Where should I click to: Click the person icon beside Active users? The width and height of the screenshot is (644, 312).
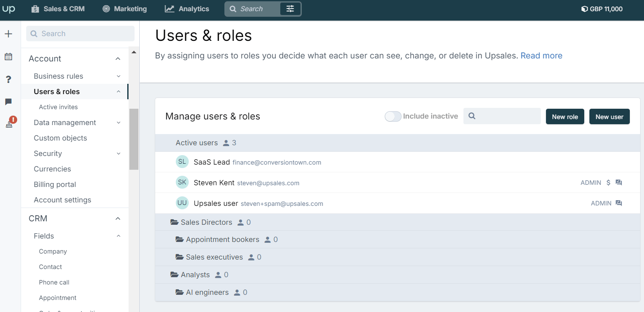tap(226, 143)
